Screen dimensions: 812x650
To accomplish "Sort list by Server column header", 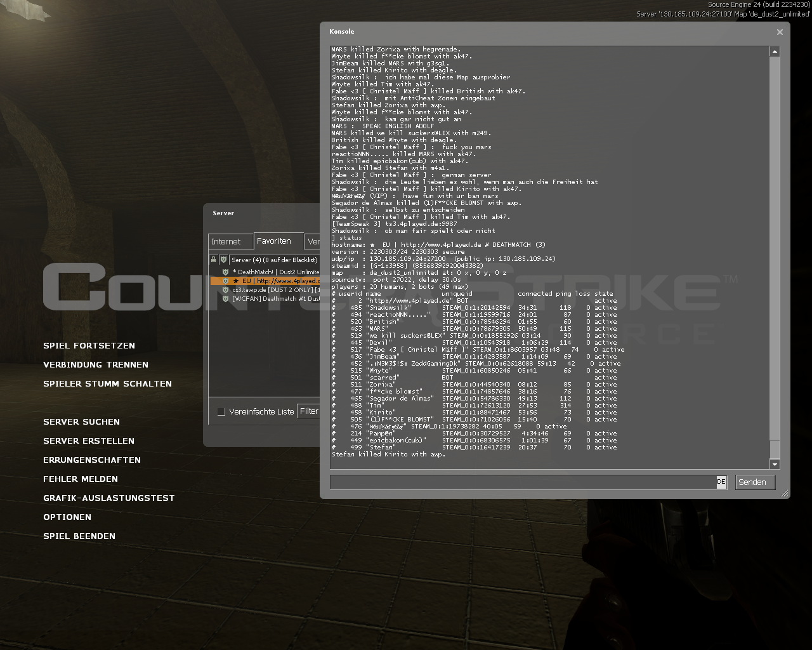I will point(274,260).
